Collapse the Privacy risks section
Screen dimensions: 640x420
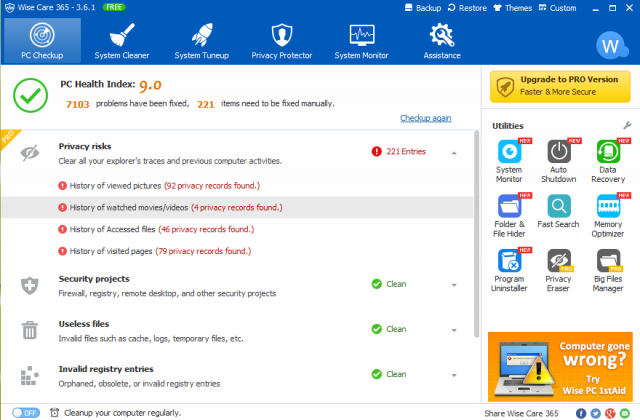(454, 153)
